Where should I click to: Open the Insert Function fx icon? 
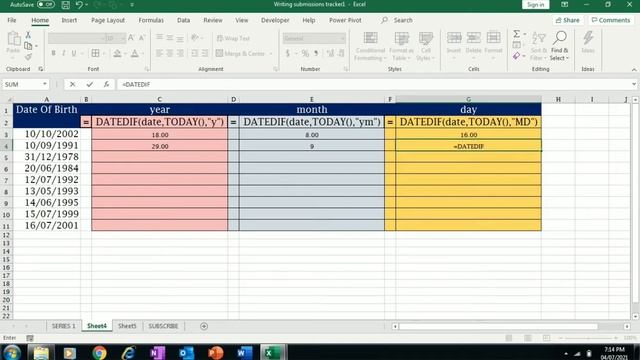106,84
